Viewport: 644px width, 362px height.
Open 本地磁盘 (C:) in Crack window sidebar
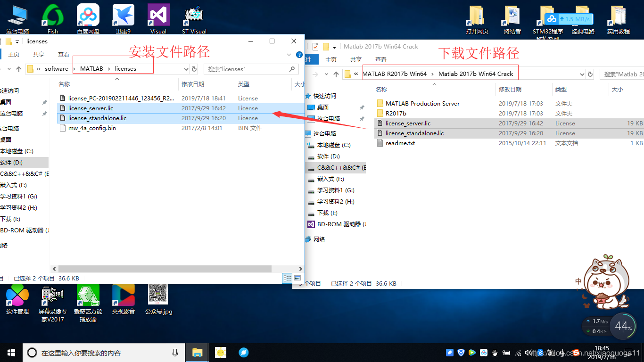pyautogui.click(x=334, y=145)
